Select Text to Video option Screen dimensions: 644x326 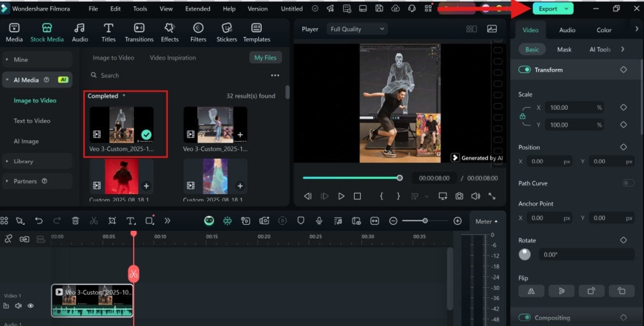point(32,121)
